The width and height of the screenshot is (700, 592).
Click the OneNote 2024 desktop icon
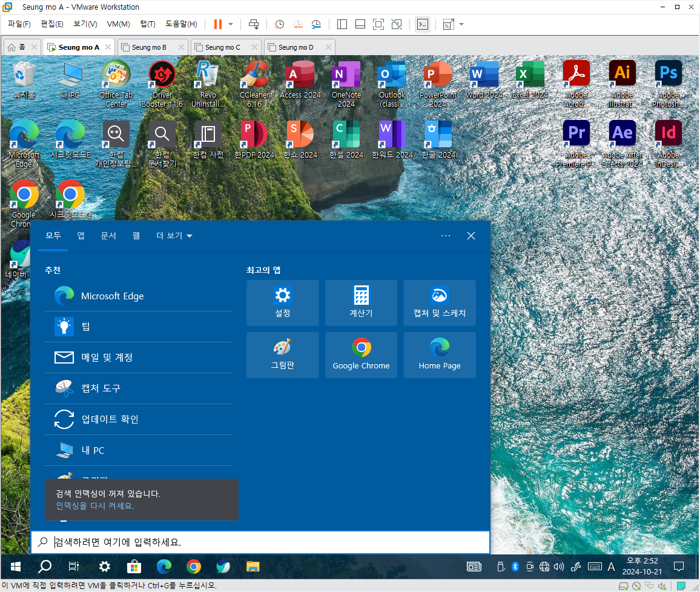[x=346, y=84]
